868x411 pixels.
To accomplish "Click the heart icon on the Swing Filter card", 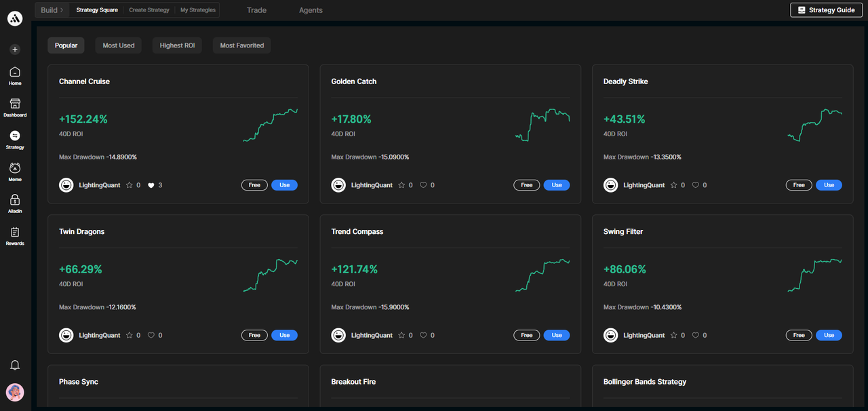I will pyautogui.click(x=696, y=335).
